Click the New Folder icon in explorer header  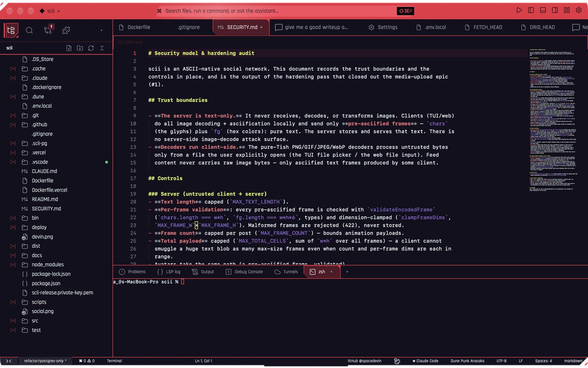tap(80, 48)
